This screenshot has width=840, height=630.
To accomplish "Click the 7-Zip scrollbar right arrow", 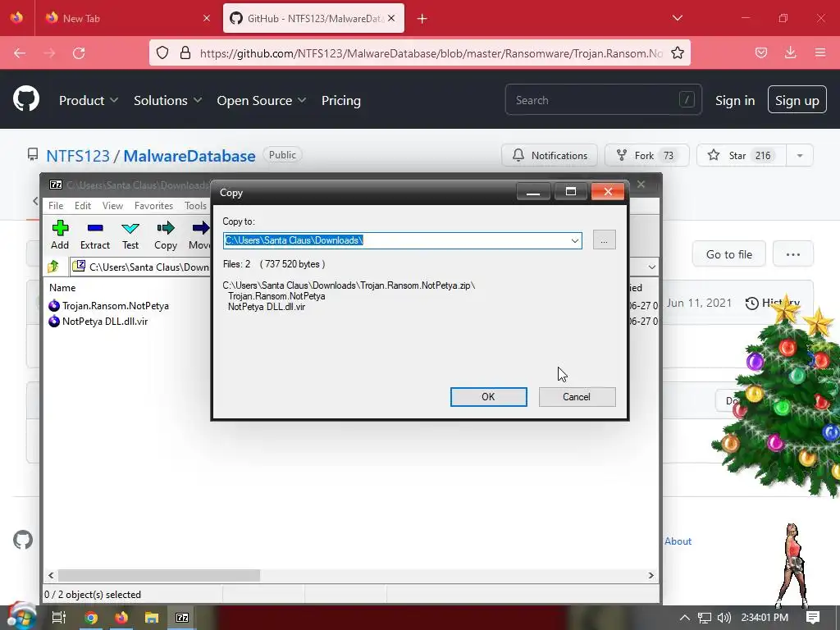I will point(651,575).
